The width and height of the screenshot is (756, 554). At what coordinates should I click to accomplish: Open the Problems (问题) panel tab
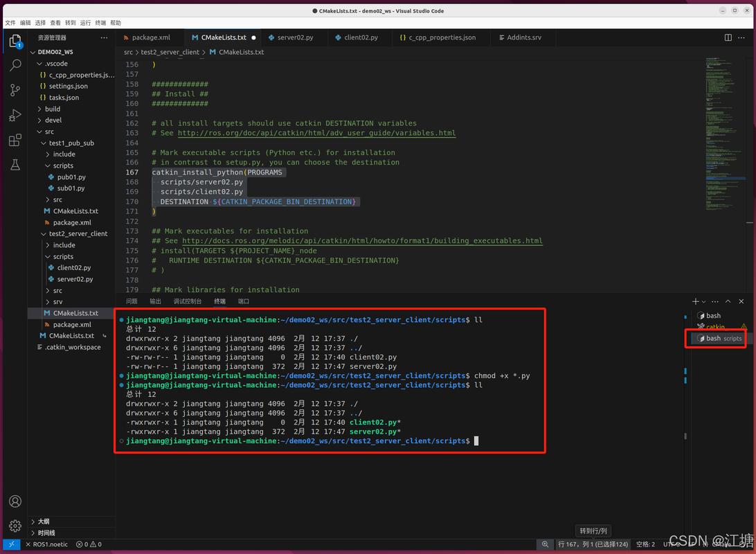132,301
